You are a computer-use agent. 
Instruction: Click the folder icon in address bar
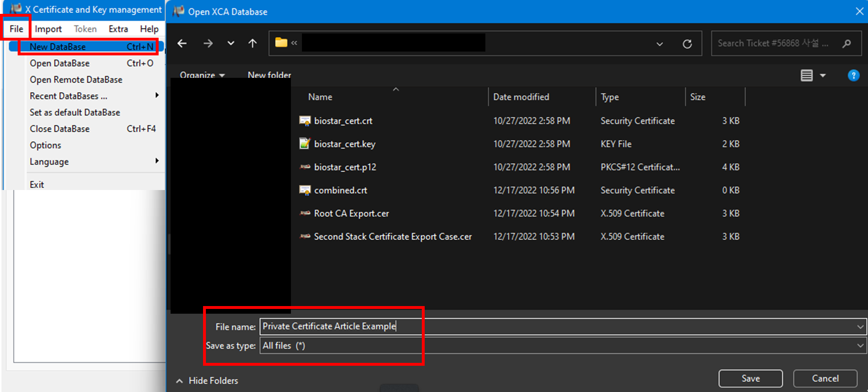pyautogui.click(x=281, y=42)
